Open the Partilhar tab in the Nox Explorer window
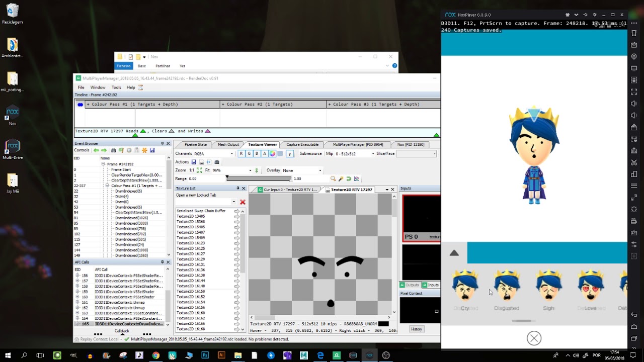 click(163, 66)
